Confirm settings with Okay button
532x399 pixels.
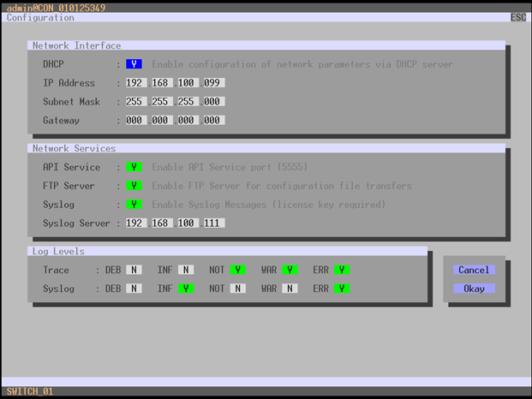pos(474,289)
